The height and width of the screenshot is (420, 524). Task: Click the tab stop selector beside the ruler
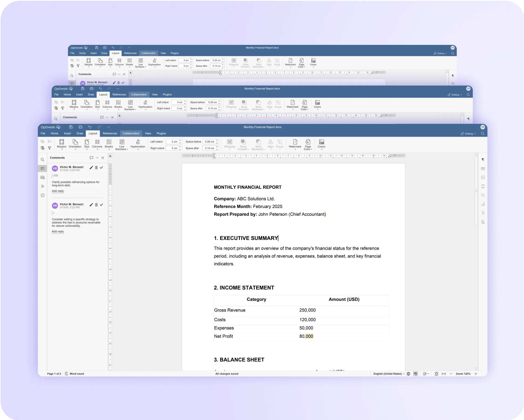click(110, 156)
